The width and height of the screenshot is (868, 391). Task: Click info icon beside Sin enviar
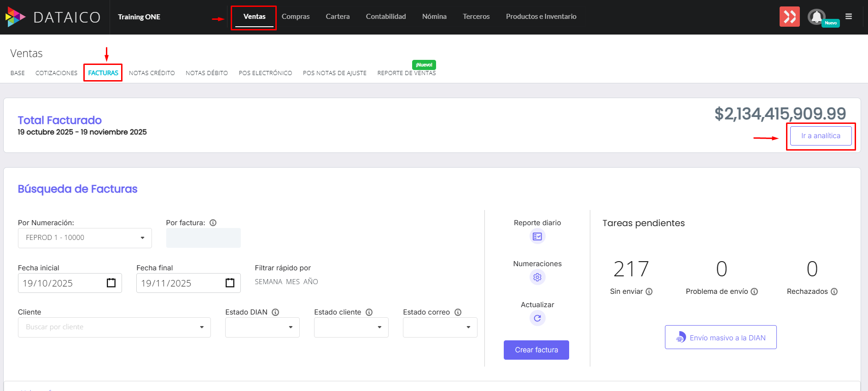tap(649, 292)
